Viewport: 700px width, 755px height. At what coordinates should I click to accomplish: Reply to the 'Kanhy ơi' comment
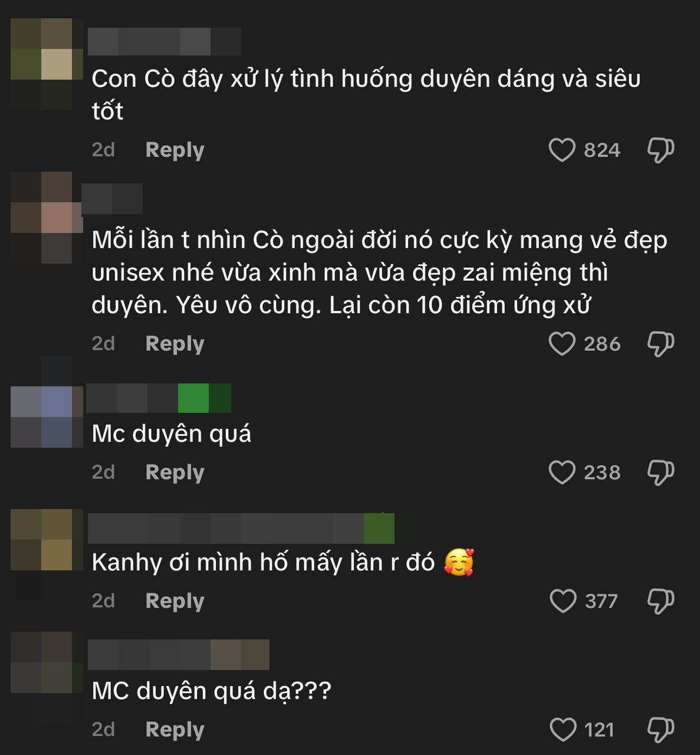pyautogui.click(x=175, y=600)
